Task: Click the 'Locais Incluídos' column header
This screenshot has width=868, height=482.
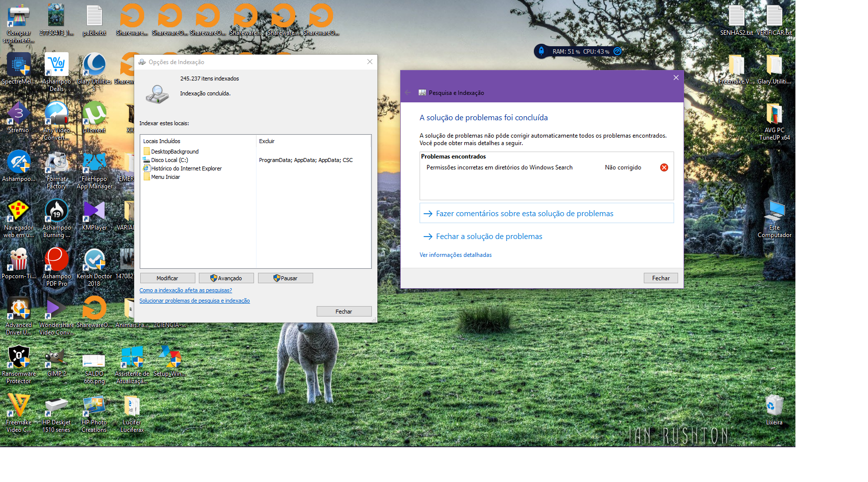Action: tap(162, 141)
